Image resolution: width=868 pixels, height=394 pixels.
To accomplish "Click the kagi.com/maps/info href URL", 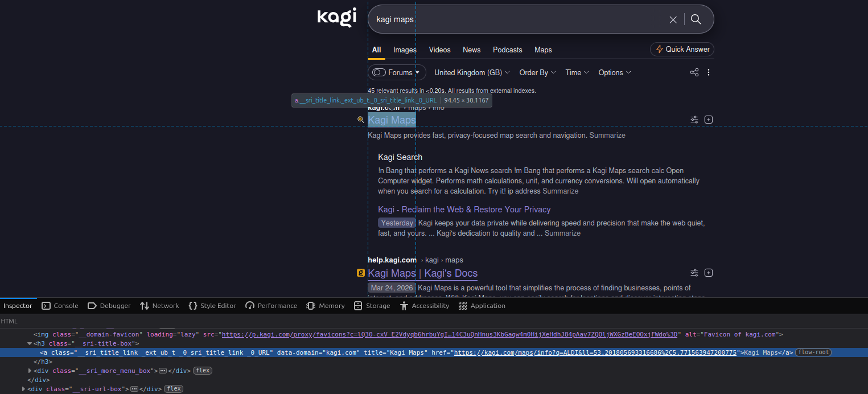I will click(595, 352).
